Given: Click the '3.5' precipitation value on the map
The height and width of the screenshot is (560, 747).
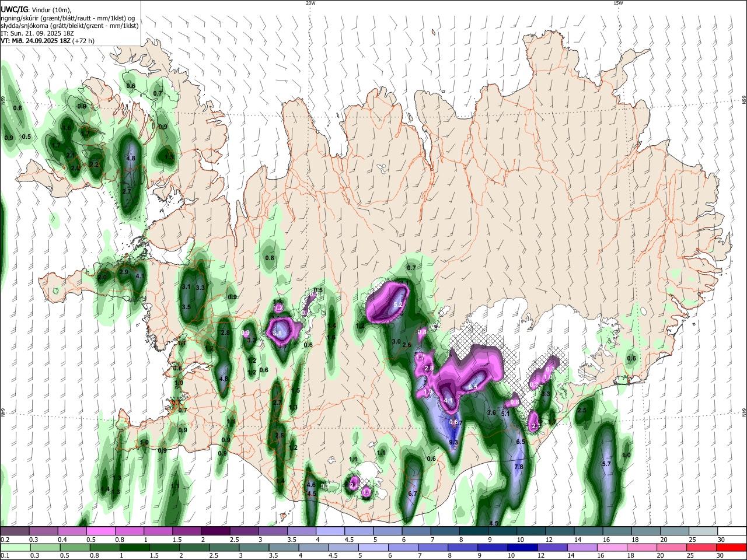Looking at the screenshot, I should [x=186, y=307].
